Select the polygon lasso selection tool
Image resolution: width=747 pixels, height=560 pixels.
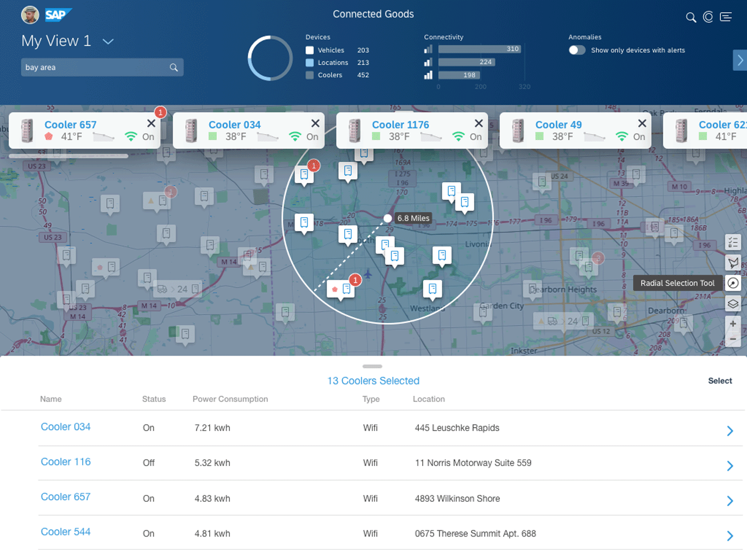coord(733,262)
